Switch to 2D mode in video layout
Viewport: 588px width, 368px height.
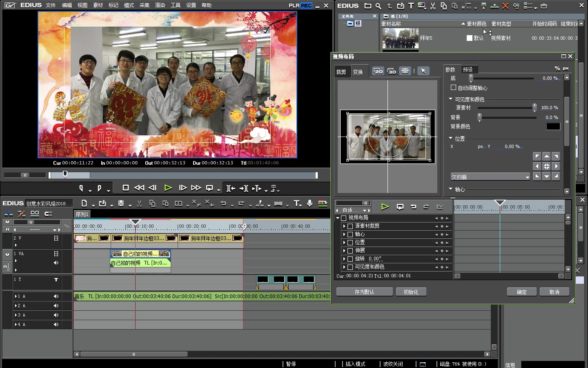pyautogui.click(x=379, y=71)
